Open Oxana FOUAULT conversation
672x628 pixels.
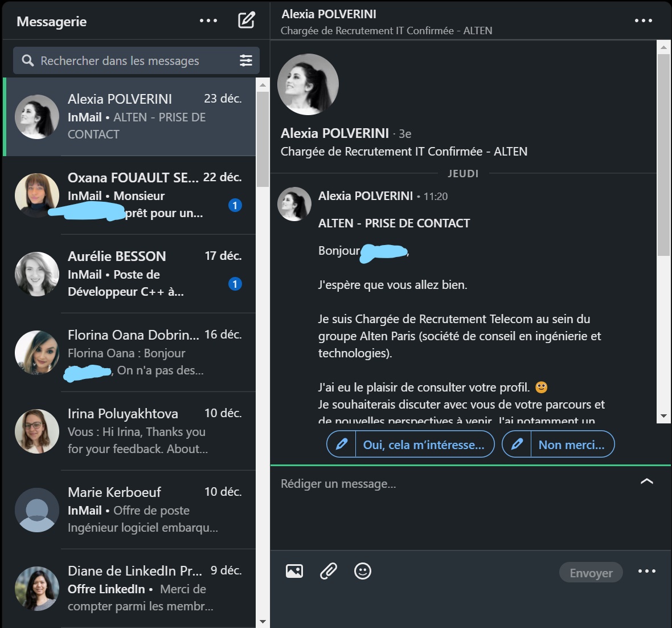point(130,195)
